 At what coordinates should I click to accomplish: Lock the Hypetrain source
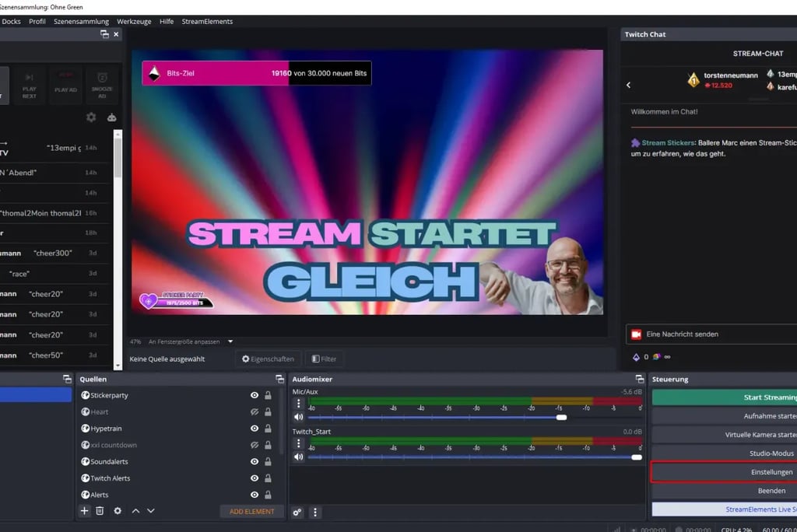click(x=268, y=428)
